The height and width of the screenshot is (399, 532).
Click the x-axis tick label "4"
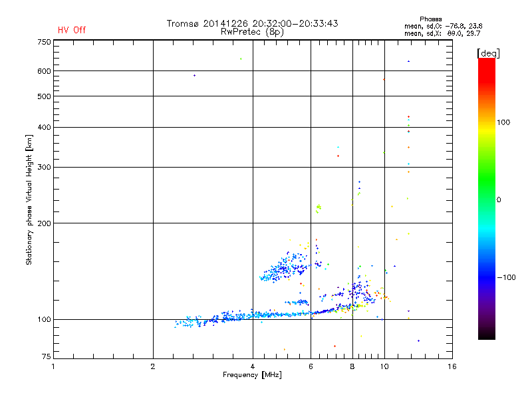(253, 366)
